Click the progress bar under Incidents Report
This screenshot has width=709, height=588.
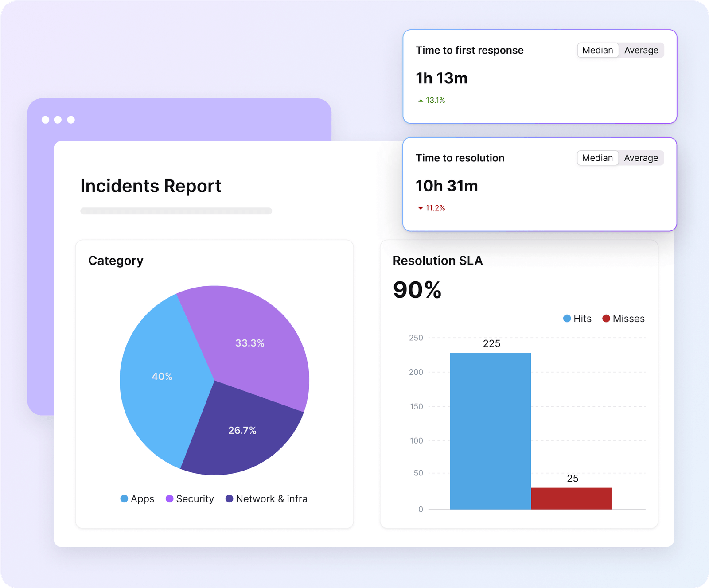point(175,211)
